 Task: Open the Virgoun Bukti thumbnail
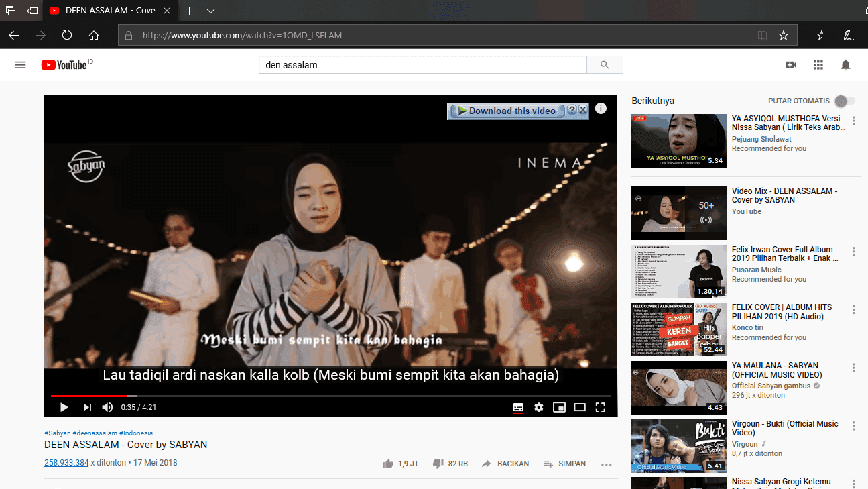(x=679, y=446)
